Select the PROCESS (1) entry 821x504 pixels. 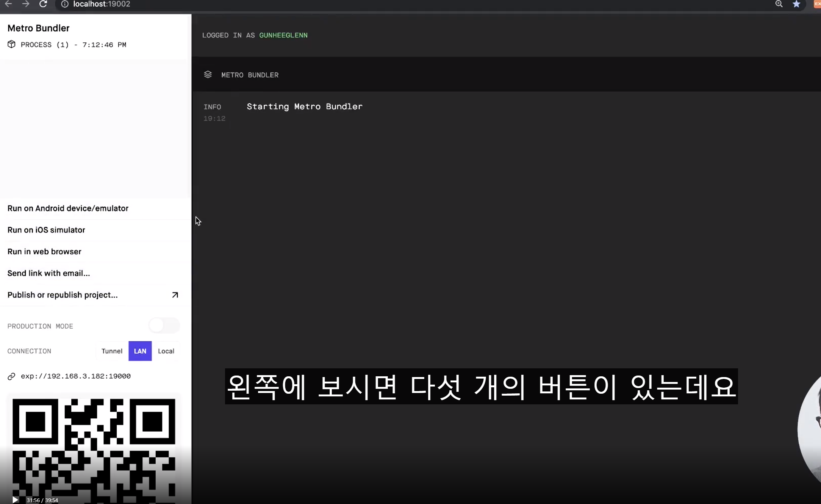coord(73,45)
